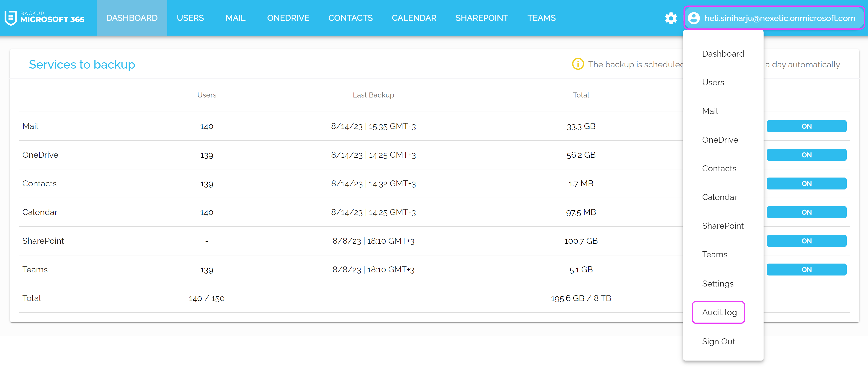Toggle the Calendar backup ON switch

806,212
